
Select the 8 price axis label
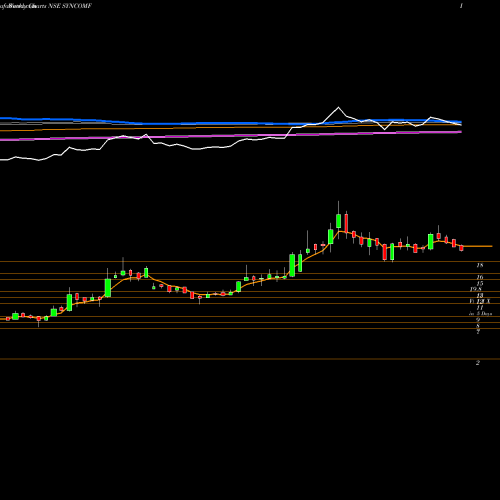pyautogui.click(x=478, y=326)
